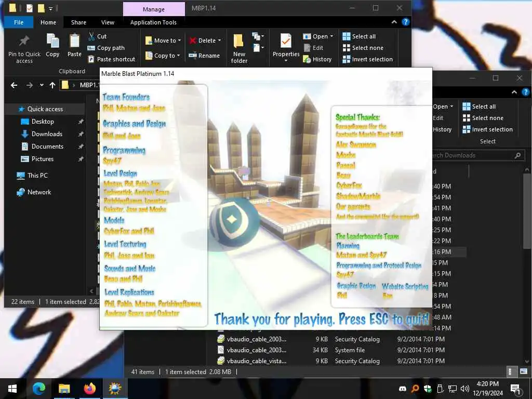The height and width of the screenshot is (399, 532).
Task: Switch to details view in Downloads status bar
Action: (510, 371)
